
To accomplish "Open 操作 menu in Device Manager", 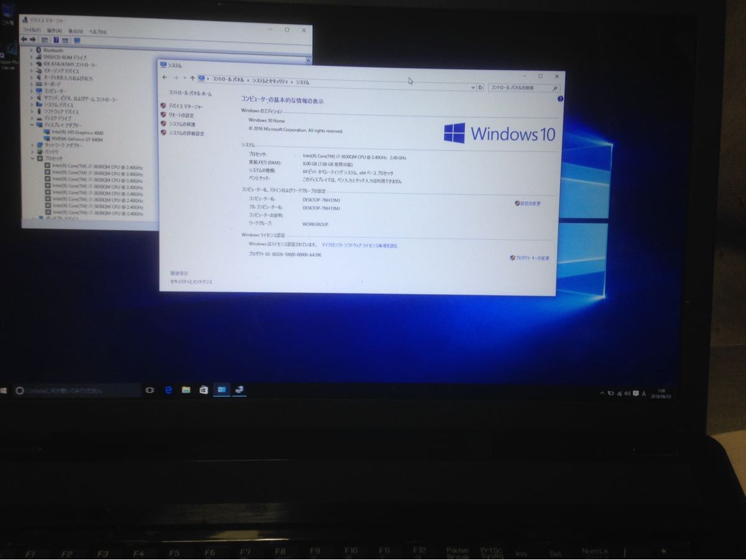I will pos(55,30).
